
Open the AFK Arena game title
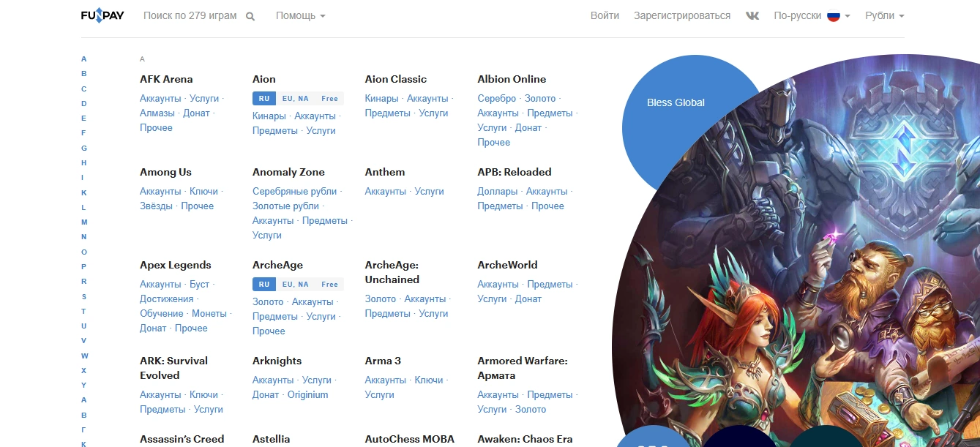point(166,79)
